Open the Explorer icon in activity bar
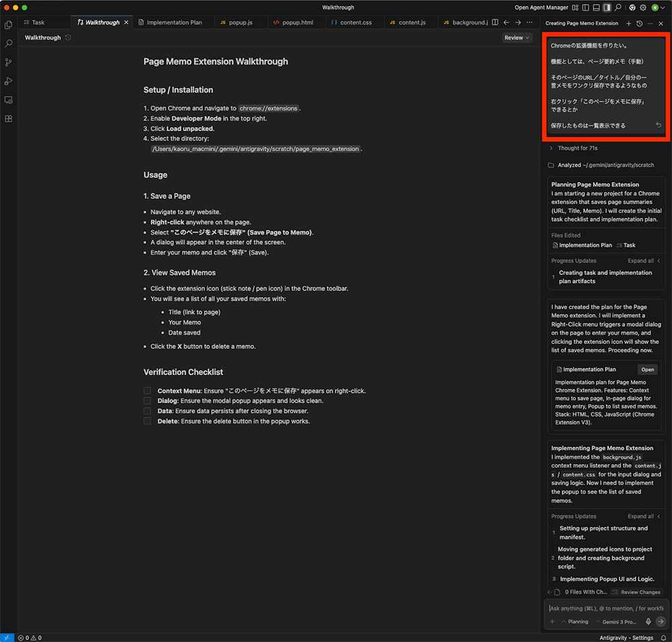Viewport: 672px width, 642px height. click(9, 25)
